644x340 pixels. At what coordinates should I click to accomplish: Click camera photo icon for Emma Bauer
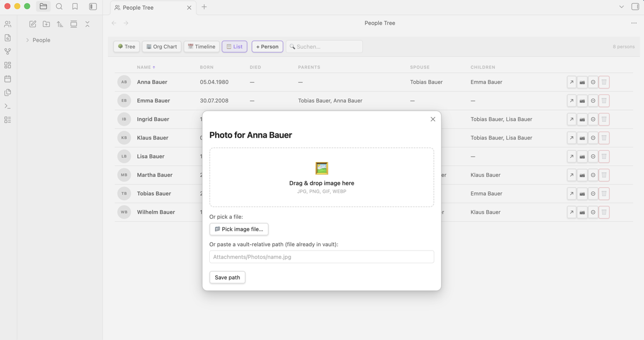coord(582,101)
